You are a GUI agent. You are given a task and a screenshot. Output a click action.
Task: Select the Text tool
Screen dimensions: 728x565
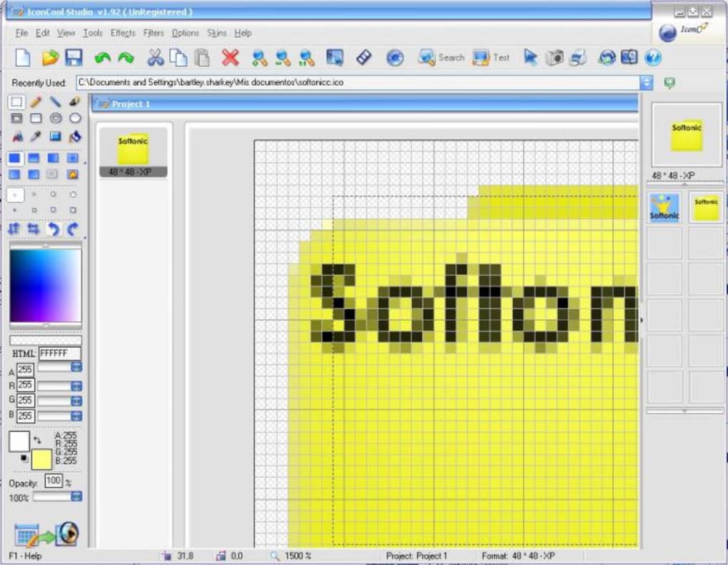[x=17, y=136]
